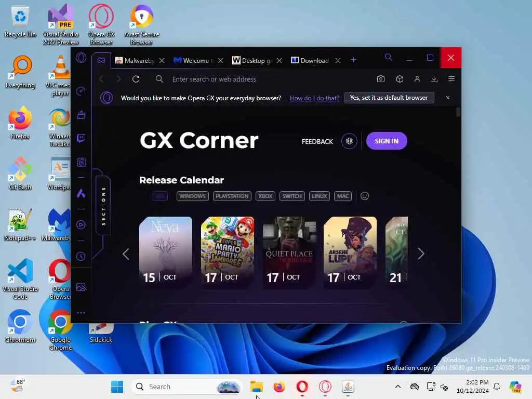Close the Desktop Wikipedia tab

(x=279, y=60)
